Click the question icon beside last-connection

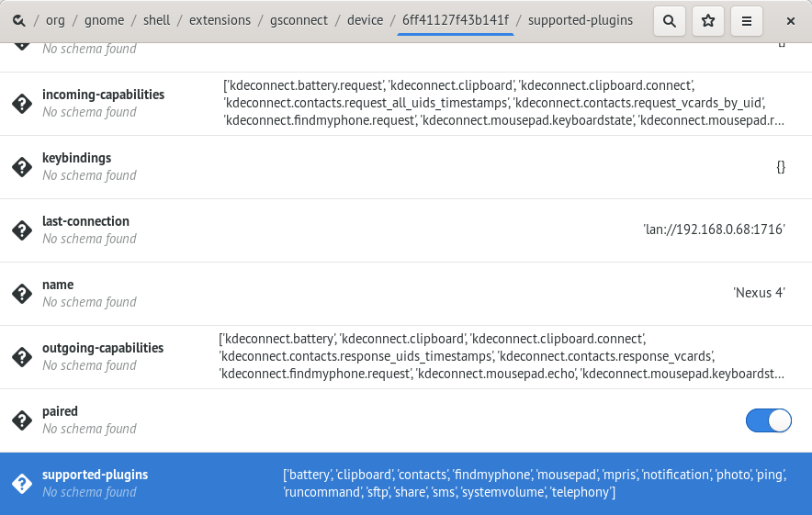[x=22, y=230]
